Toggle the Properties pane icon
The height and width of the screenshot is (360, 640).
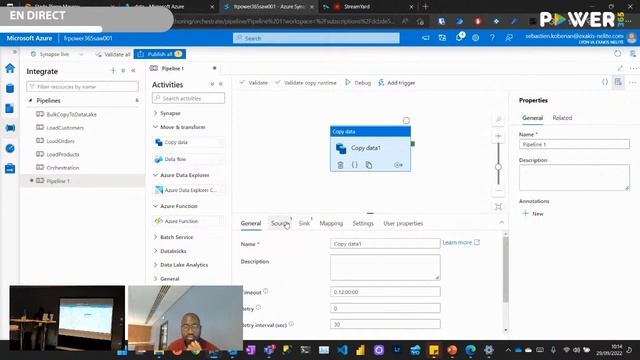point(618,82)
